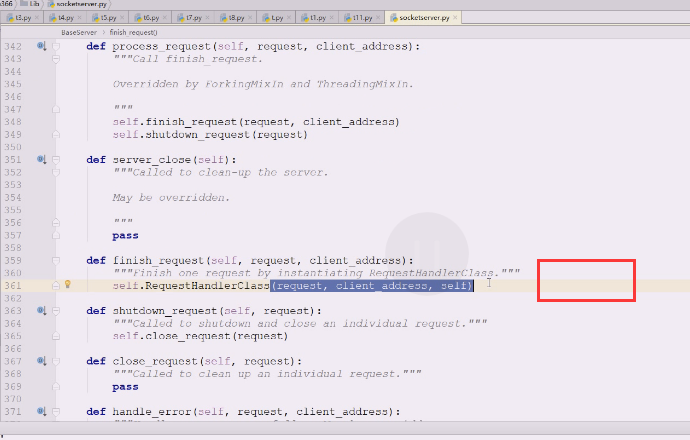Click comment 'Overridden by ForkingMixIn and ThreadingMixIn.'
This screenshot has height=440, width=690.
[x=263, y=84]
